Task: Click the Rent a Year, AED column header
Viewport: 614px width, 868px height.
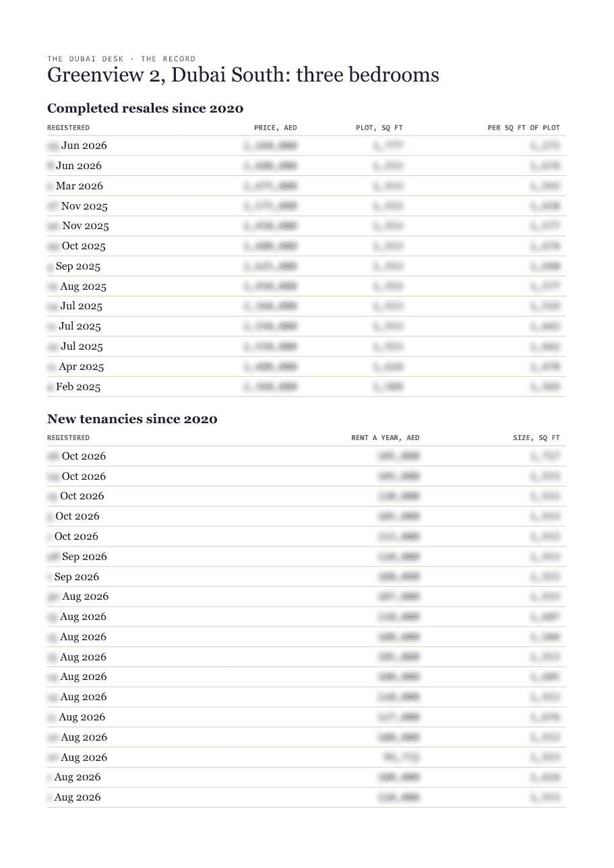Action: (385, 438)
